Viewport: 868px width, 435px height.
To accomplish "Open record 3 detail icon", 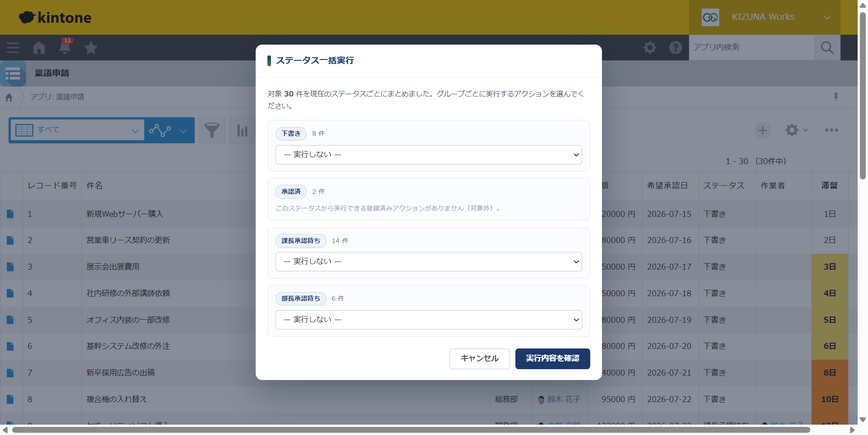I will pos(10,267).
